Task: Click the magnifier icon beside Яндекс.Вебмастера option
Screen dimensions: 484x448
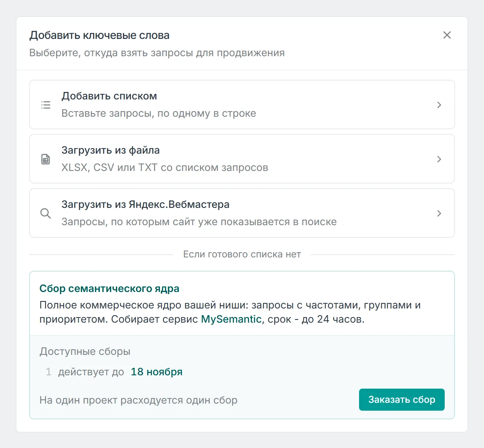Action: [x=46, y=213]
